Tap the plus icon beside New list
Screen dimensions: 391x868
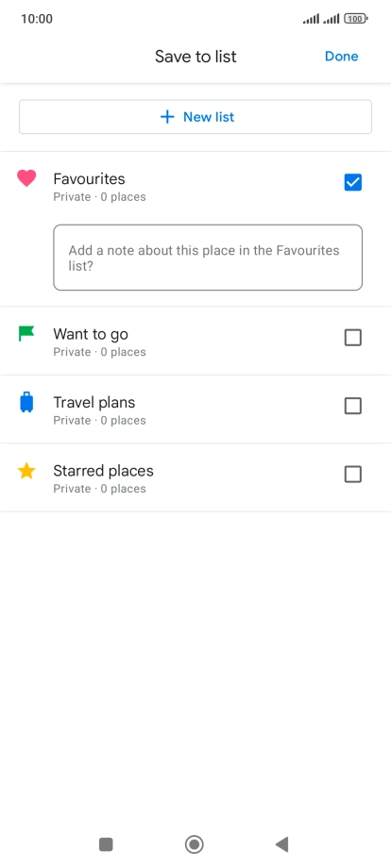pyautogui.click(x=167, y=117)
